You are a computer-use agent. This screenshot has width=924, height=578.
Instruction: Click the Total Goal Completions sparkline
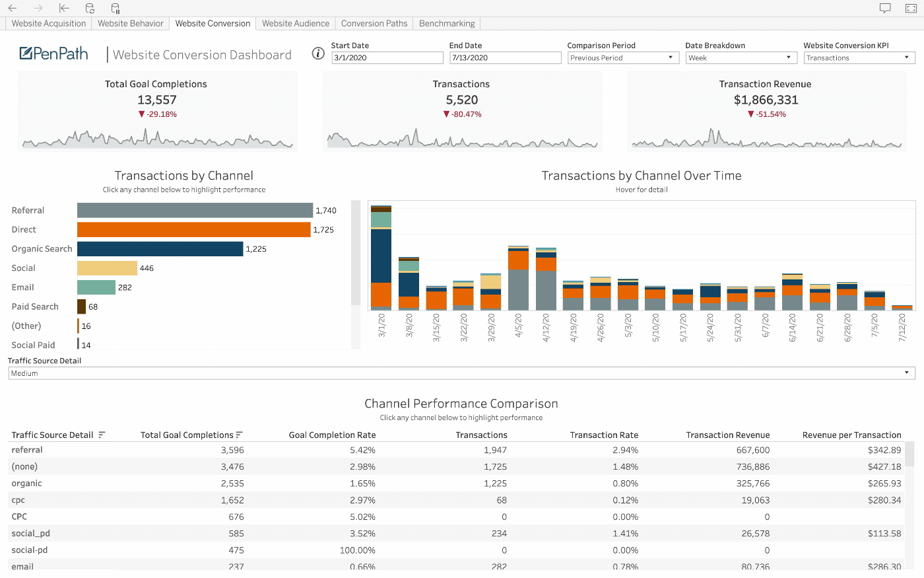(157, 139)
